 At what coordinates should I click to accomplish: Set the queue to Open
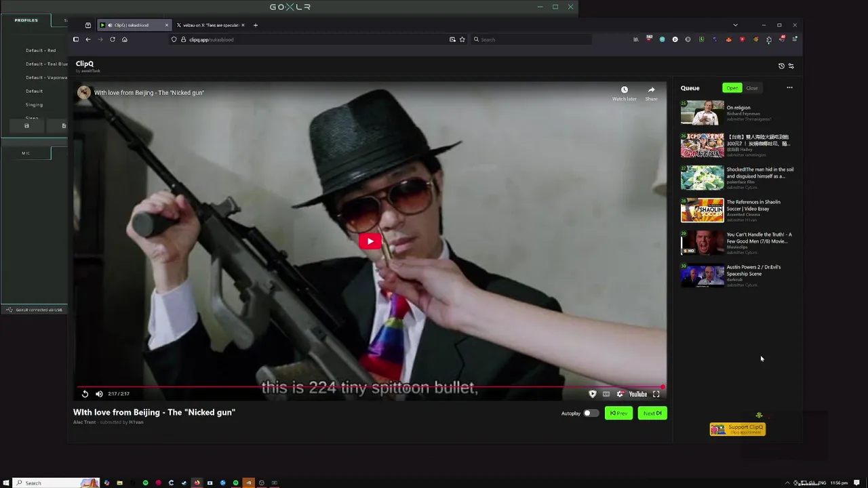coord(732,88)
